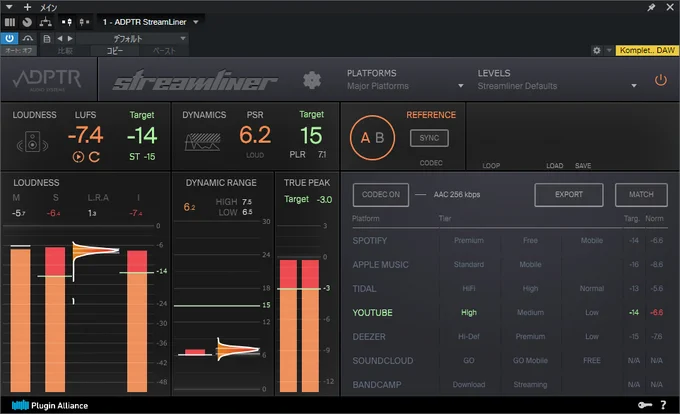
Task: Click the コピー copy button
Action: click(x=115, y=51)
